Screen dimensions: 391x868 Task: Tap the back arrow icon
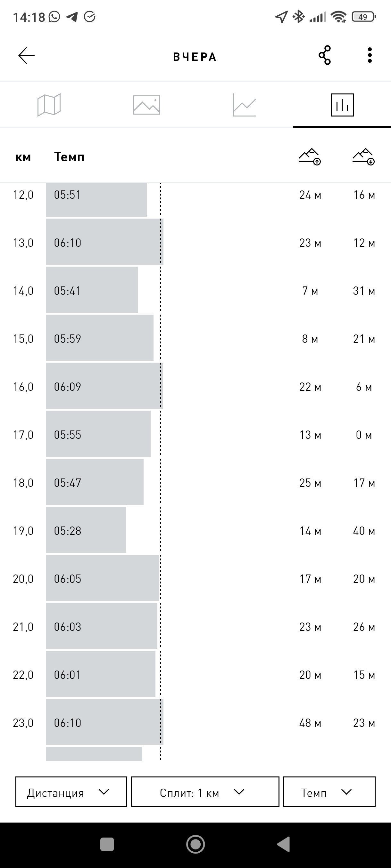pos(26,56)
